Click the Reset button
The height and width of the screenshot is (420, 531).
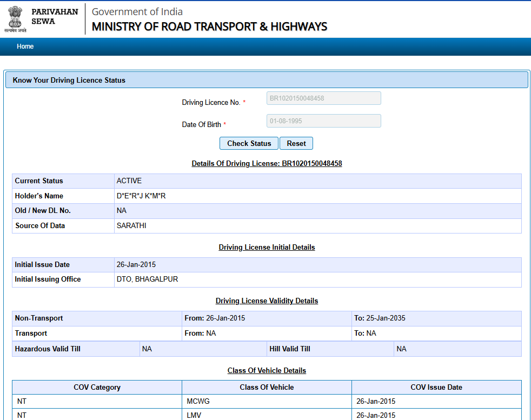point(296,143)
